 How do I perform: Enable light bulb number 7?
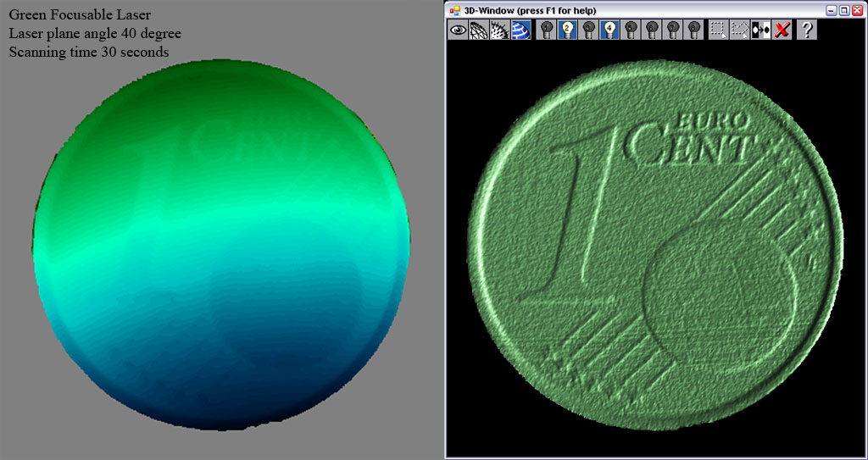tap(671, 30)
